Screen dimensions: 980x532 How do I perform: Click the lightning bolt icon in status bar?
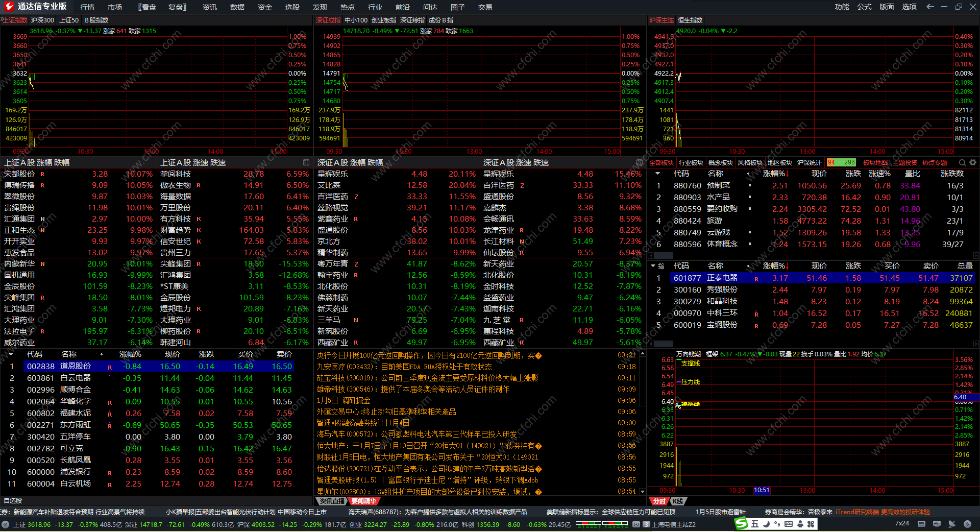[967, 524]
